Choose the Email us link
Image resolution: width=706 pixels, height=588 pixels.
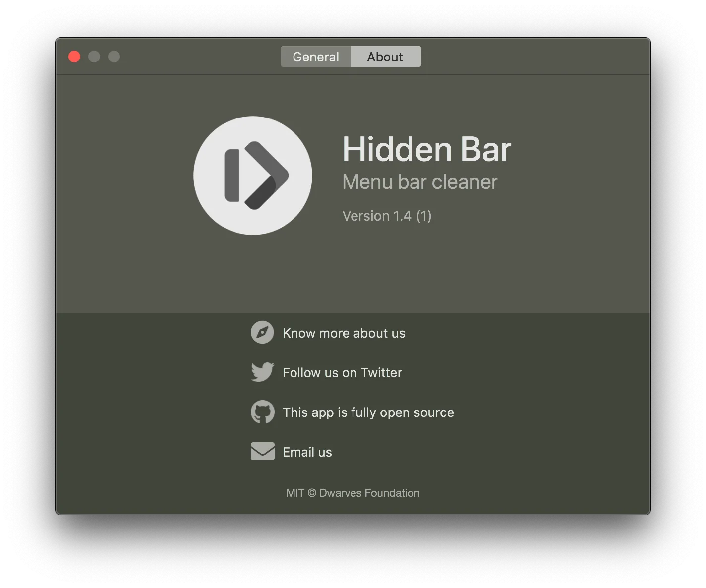[x=307, y=452]
